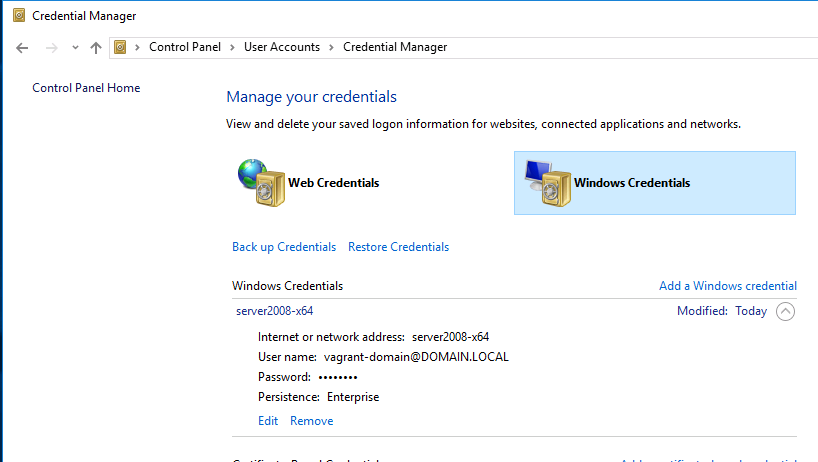Go back with the left arrow button
The width and height of the screenshot is (818, 462).
[22, 48]
